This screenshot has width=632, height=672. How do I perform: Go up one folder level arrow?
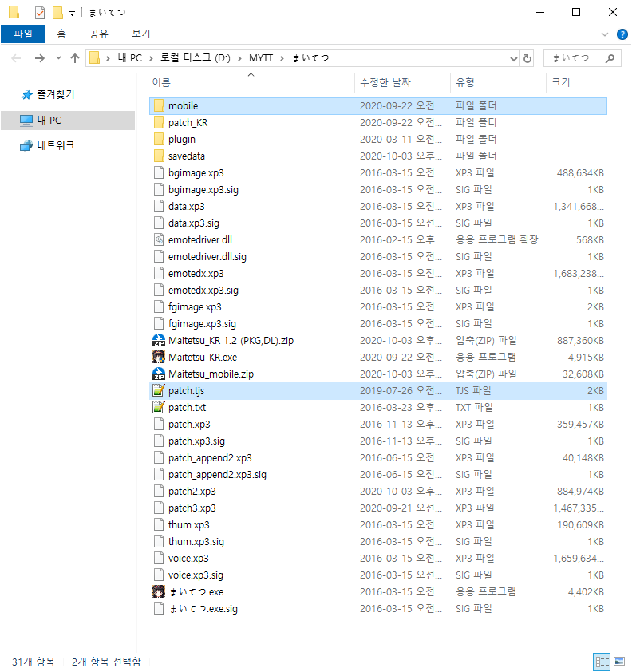75,58
